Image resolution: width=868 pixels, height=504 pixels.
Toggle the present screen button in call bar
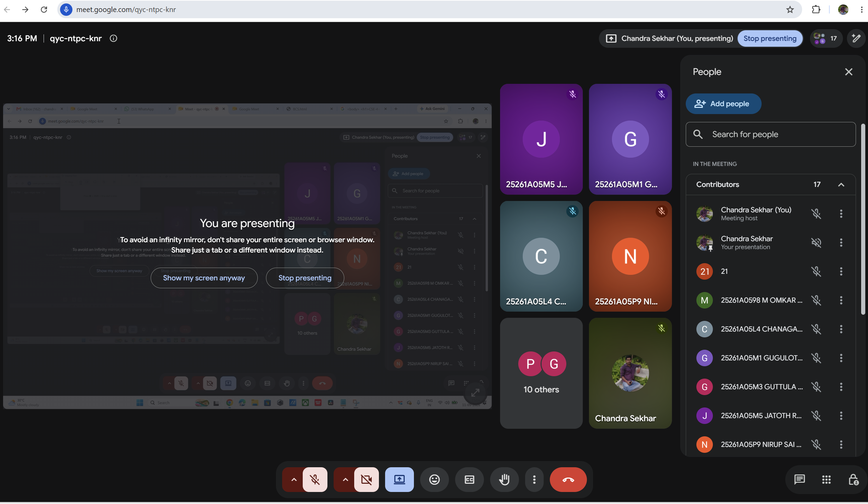pos(399,480)
